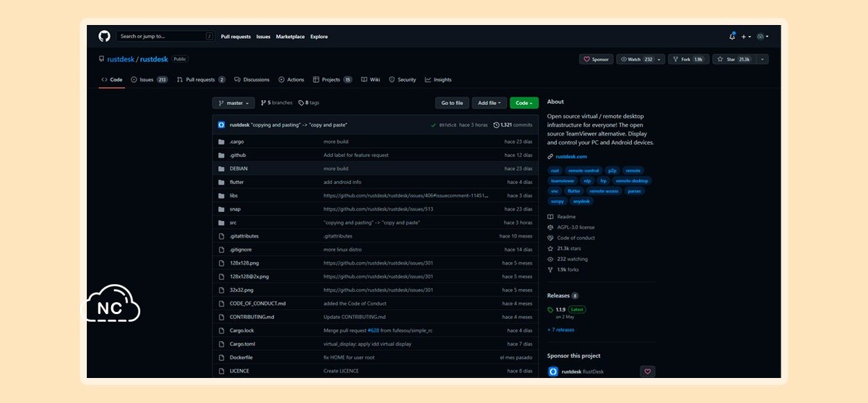The image size is (868, 403).
Task: Open the GitHub home logo
Action: point(104,36)
